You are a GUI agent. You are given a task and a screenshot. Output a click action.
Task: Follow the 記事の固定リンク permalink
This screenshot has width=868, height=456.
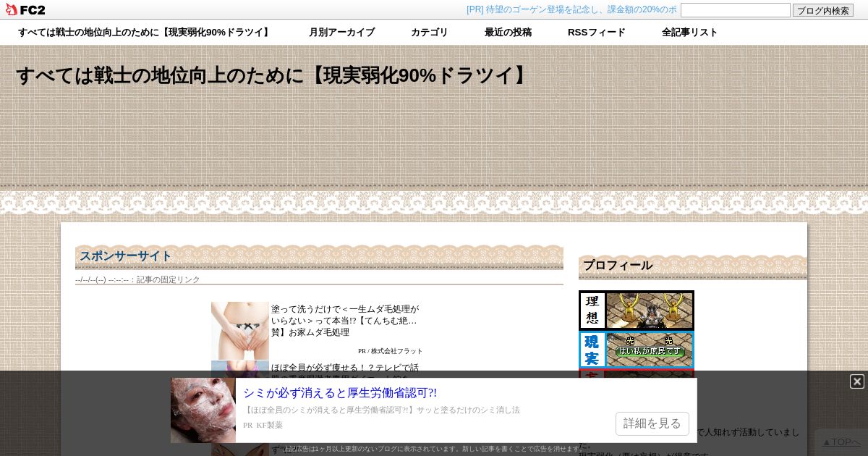(169, 279)
